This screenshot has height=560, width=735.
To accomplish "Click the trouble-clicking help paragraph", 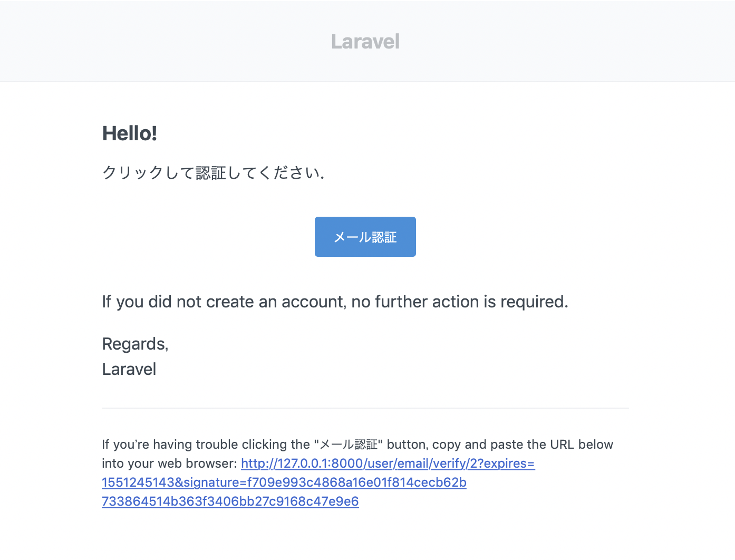I will (357, 444).
